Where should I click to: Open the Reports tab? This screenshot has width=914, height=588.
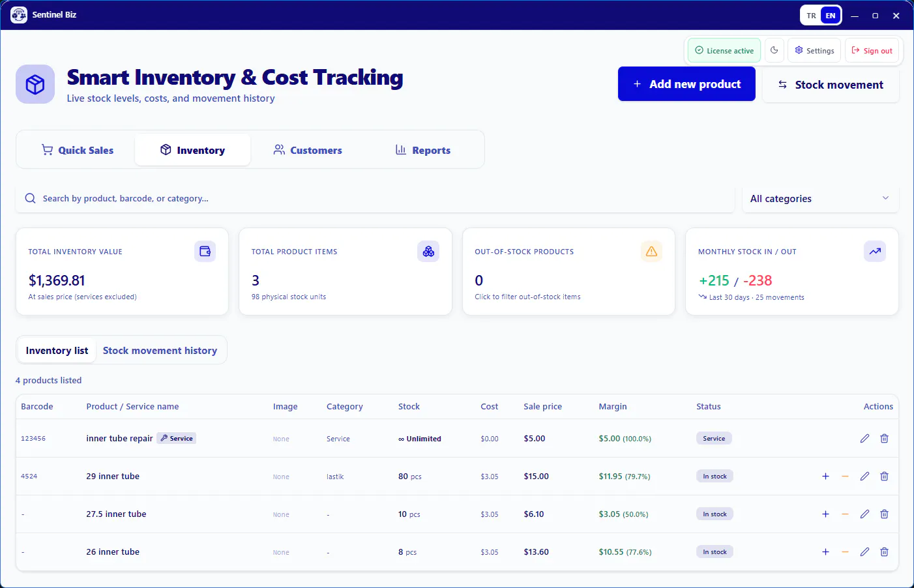[422, 150]
